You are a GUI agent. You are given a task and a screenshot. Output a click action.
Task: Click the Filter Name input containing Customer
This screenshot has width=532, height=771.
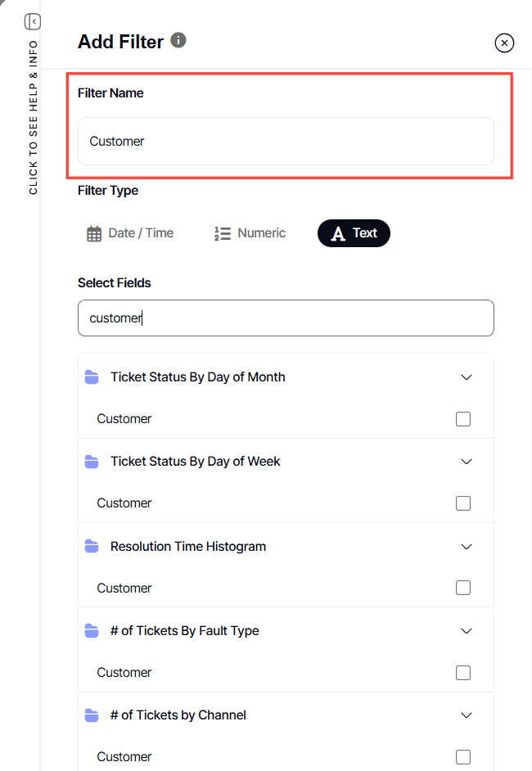coord(286,141)
